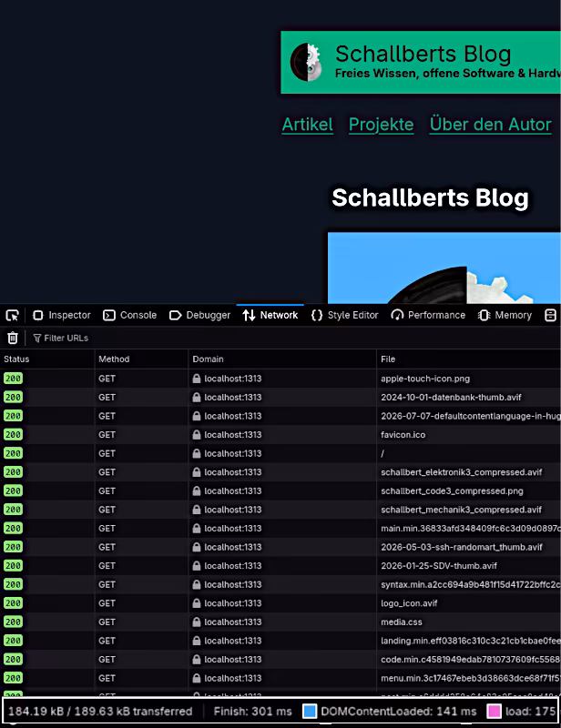The height and width of the screenshot is (728, 561).
Task: Select 2026-05-03-ssh-randomart_thumb.avif request
Action: tap(280, 547)
